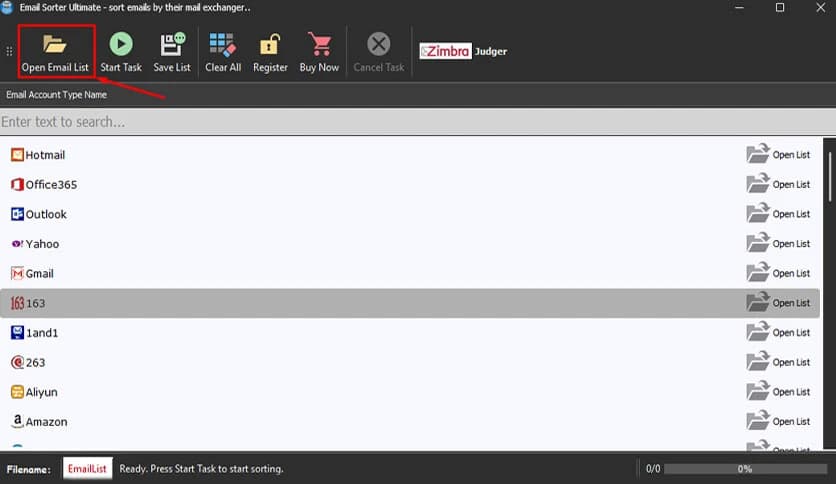Open List for Office365
The image size is (836, 484).
(778, 184)
